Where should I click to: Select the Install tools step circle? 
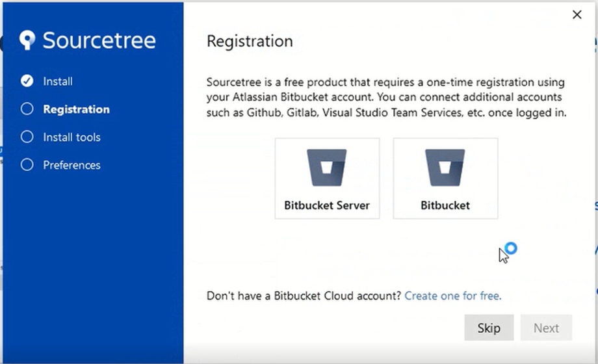point(27,137)
